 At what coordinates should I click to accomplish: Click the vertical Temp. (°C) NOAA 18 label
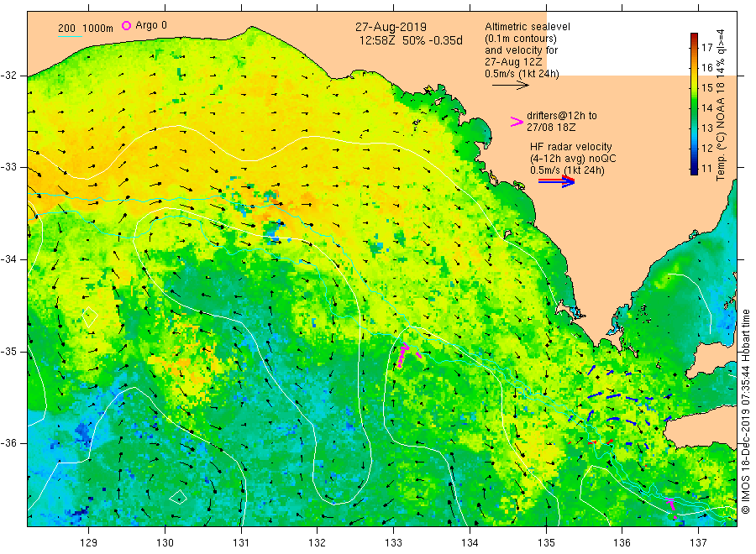coord(721,105)
